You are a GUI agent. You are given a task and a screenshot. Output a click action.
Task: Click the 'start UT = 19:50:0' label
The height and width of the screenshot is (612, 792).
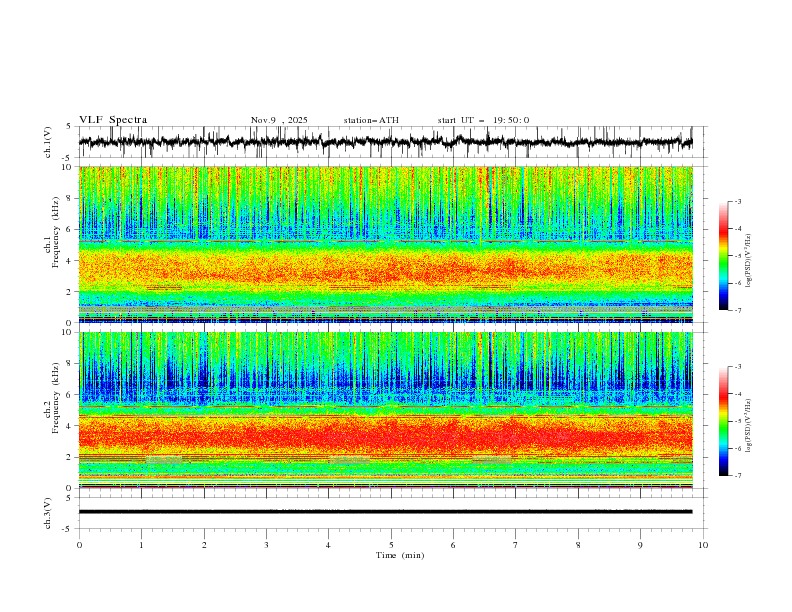(483, 120)
